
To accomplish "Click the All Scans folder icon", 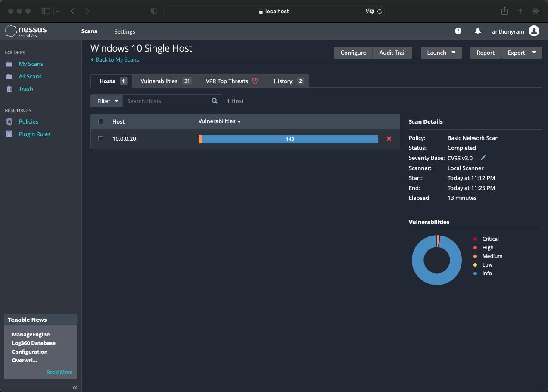I will (9, 76).
